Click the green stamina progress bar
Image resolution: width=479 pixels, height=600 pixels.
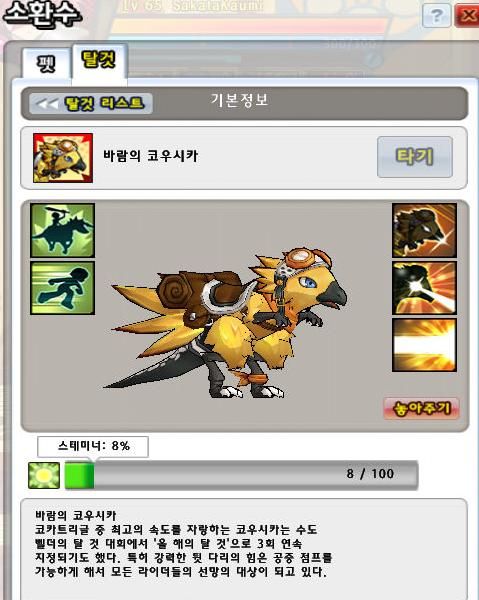pos(241,475)
